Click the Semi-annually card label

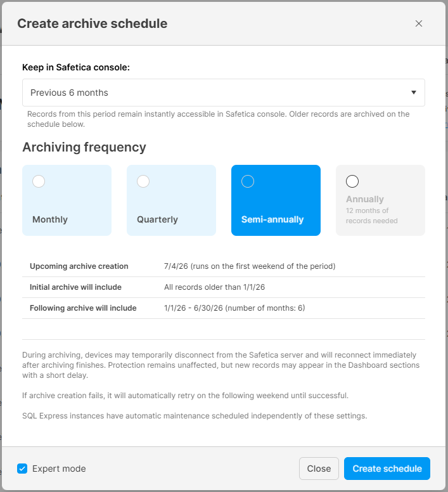click(x=272, y=219)
